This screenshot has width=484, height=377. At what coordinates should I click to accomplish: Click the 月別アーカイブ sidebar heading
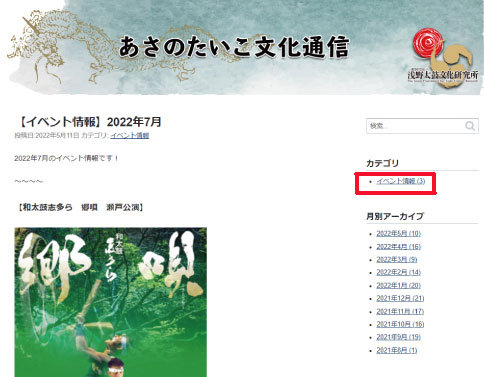(x=395, y=216)
